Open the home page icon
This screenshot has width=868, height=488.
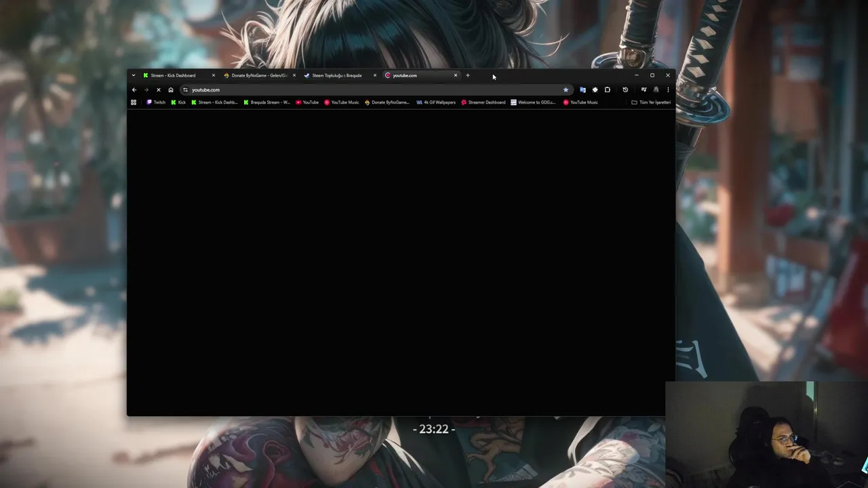[171, 89]
